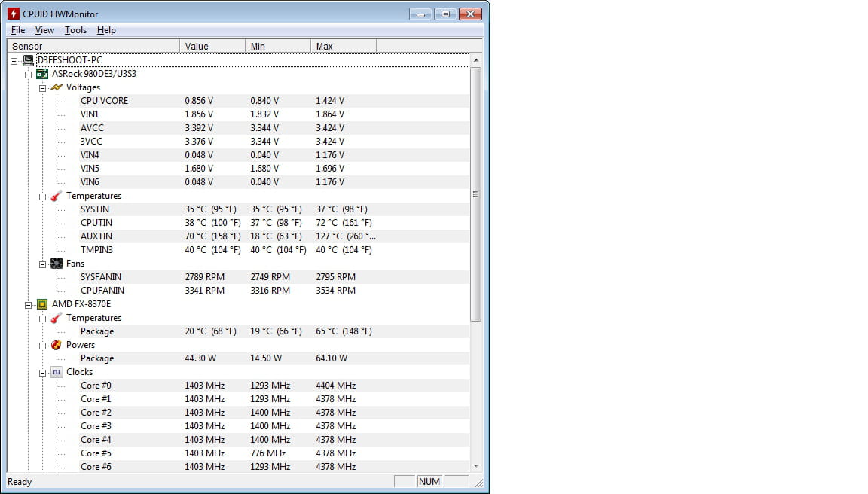Collapse the Powers group

(43, 346)
